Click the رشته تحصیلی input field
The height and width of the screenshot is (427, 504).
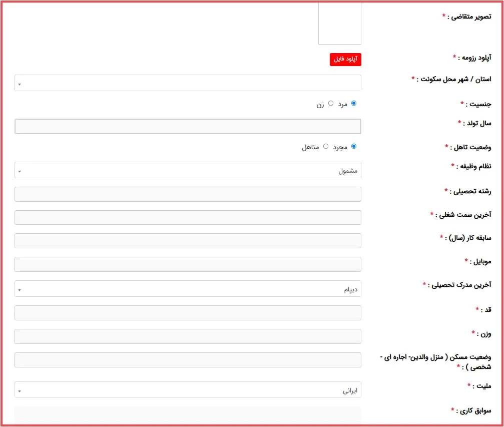(188, 194)
